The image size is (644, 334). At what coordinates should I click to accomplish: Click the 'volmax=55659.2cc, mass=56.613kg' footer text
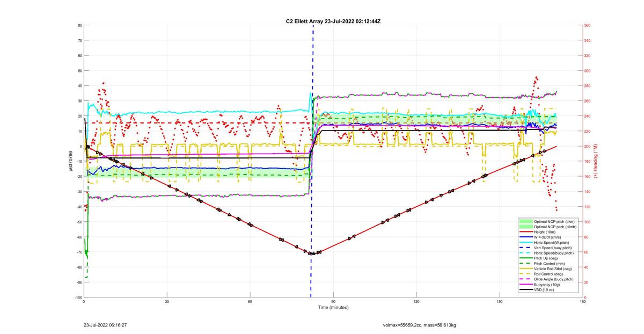pos(419,325)
